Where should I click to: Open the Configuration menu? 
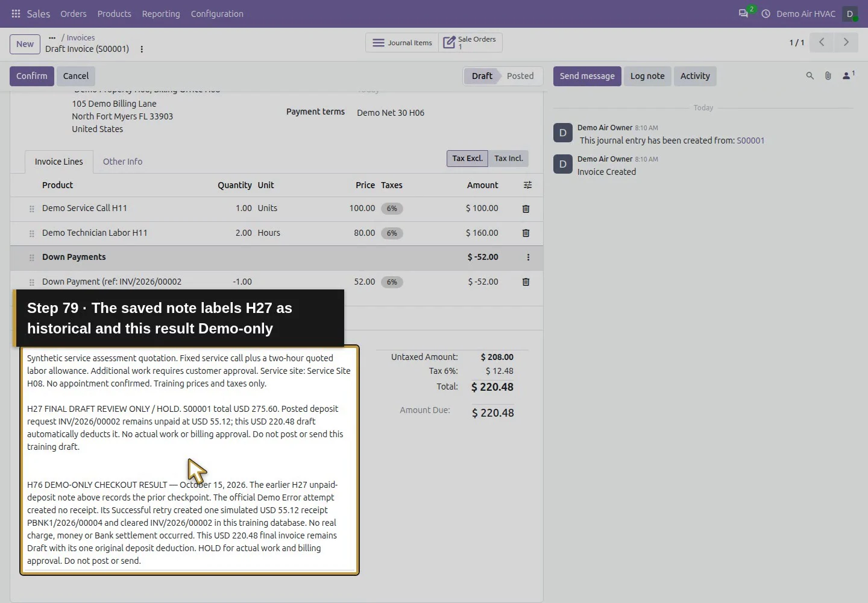coord(217,14)
